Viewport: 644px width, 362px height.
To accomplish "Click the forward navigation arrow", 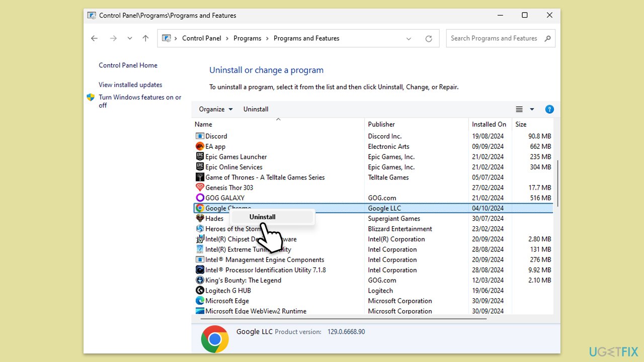I will [x=113, y=38].
